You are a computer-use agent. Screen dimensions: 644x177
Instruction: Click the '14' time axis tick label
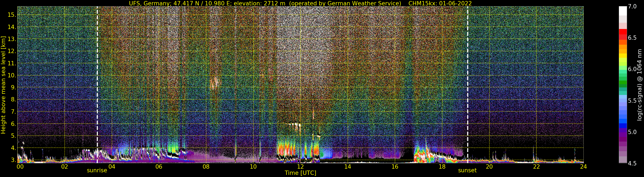tap(347, 167)
